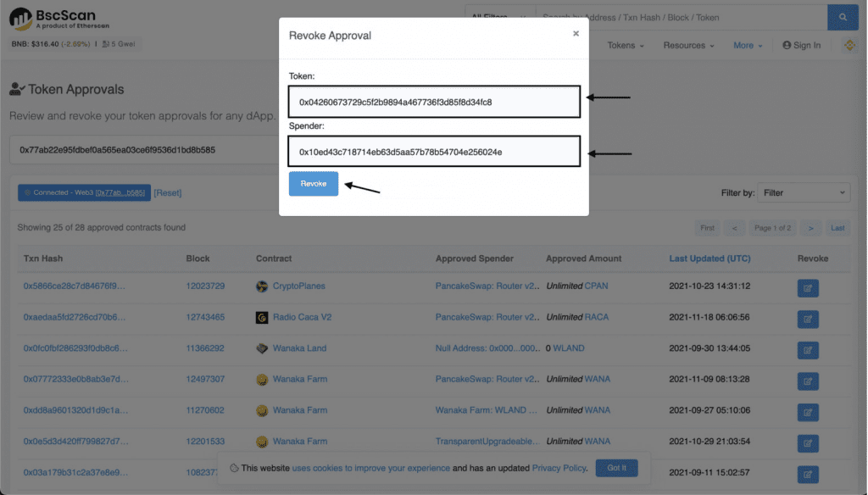This screenshot has height=495, width=868.
Task: Click Sign In
Action: [x=801, y=46]
